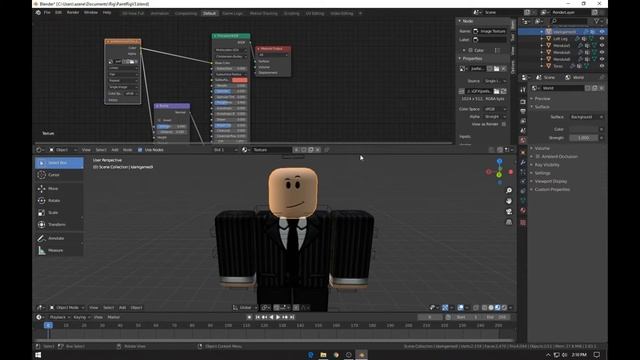Viewport: 640px width, 360px height.
Task: Open the Alpha Straight dropdown
Action: [495, 117]
